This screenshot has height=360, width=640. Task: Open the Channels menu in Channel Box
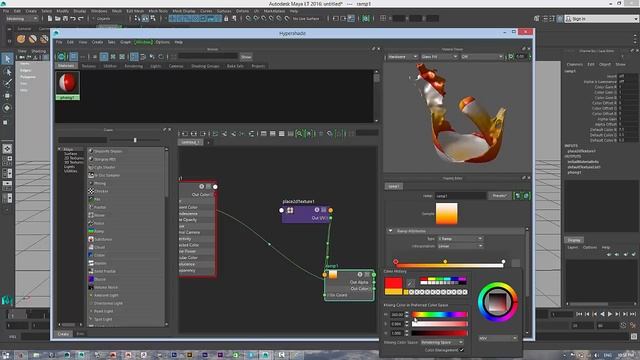click(x=574, y=64)
